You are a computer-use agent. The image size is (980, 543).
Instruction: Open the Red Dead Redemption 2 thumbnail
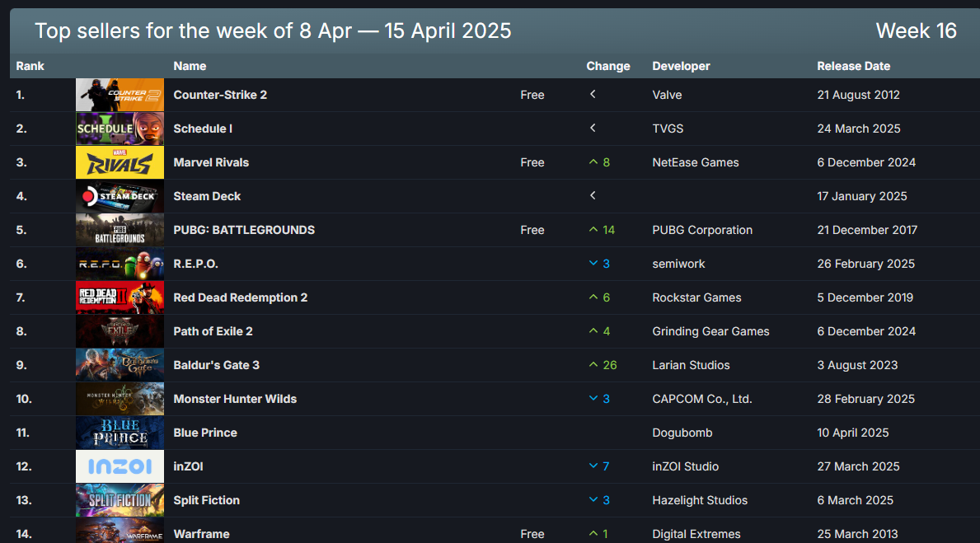(120, 297)
